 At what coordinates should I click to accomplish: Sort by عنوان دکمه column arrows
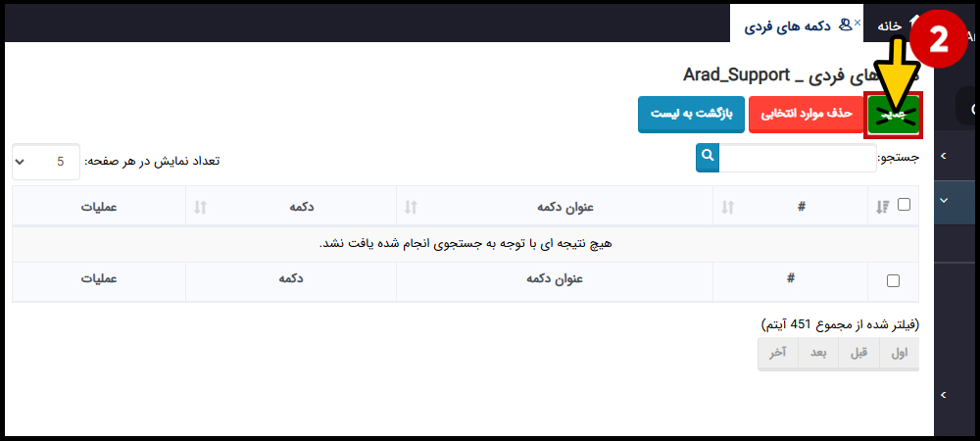(x=411, y=208)
